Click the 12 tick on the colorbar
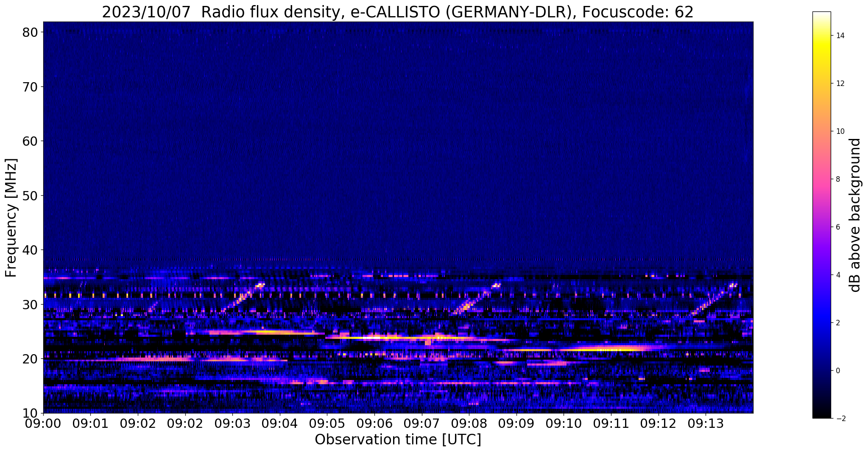Screen dimensions: 868x452 coord(840,83)
